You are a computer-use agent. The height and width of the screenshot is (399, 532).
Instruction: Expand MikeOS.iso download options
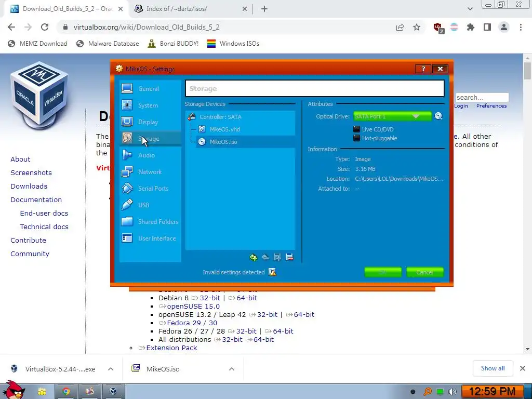pos(232,369)
